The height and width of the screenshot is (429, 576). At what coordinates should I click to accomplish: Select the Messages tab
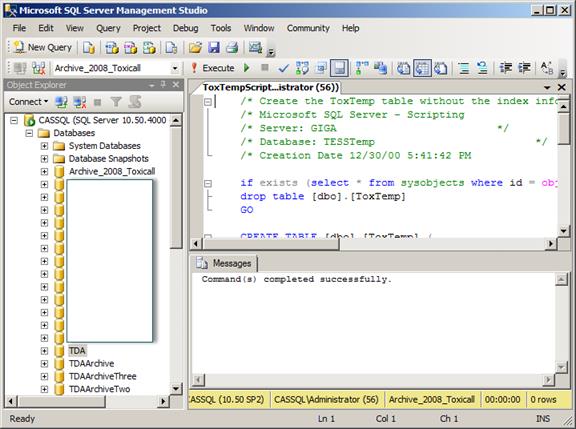click(x=224, y=263)
